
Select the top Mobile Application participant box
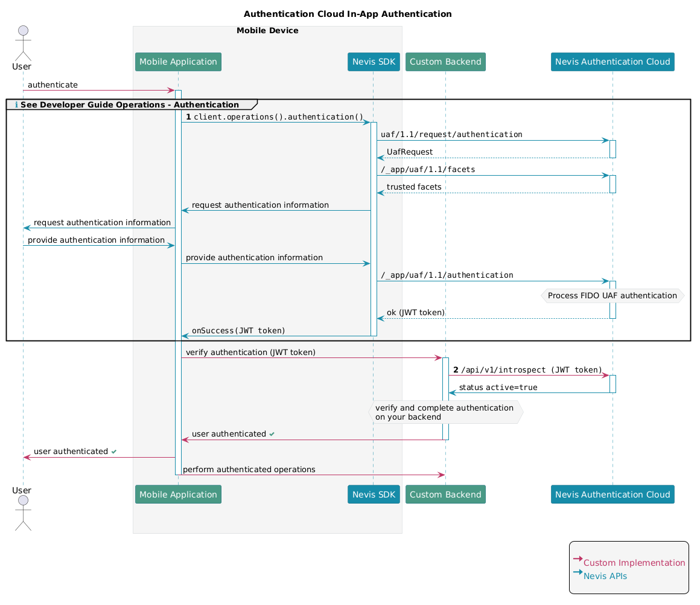pos(178,62)
